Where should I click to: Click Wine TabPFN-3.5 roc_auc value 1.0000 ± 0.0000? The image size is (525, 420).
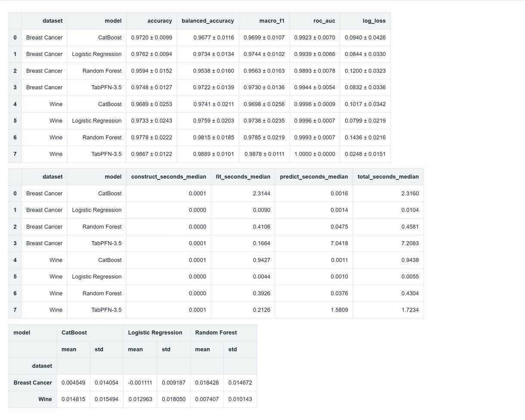[x=315, y=154]
